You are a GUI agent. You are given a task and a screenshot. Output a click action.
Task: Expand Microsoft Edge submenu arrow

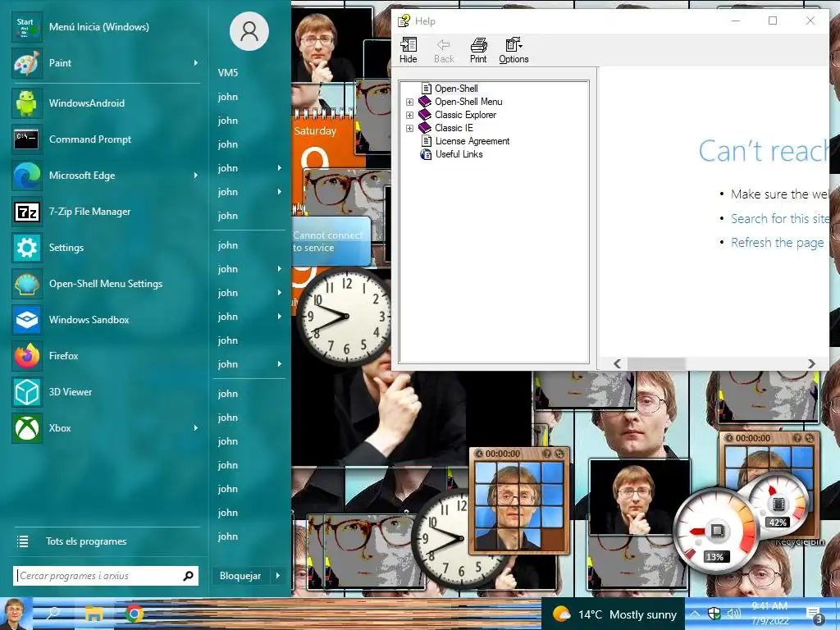click(196, 176)
